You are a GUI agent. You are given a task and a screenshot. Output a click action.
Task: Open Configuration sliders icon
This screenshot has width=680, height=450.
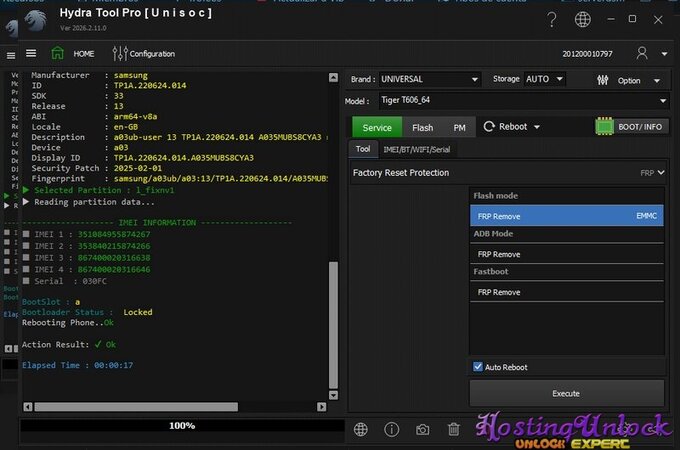(120, 53)
